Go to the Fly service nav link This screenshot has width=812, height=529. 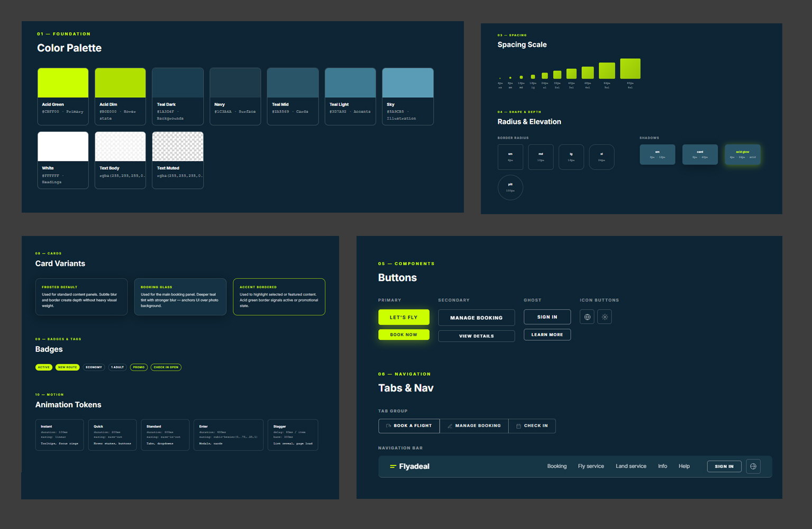[x=590, y=466]
